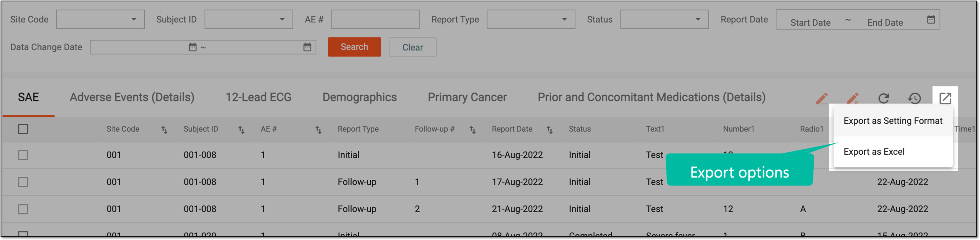Click the End Date field
The image size is (980, 240).
coord(885,22)
